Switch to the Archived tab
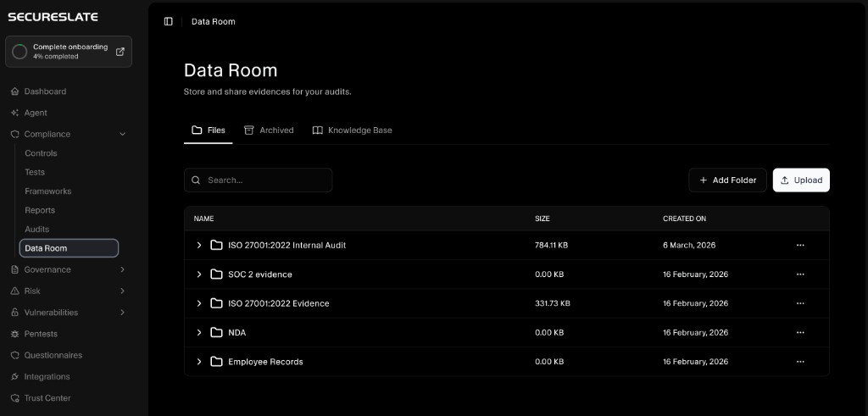 269,130
